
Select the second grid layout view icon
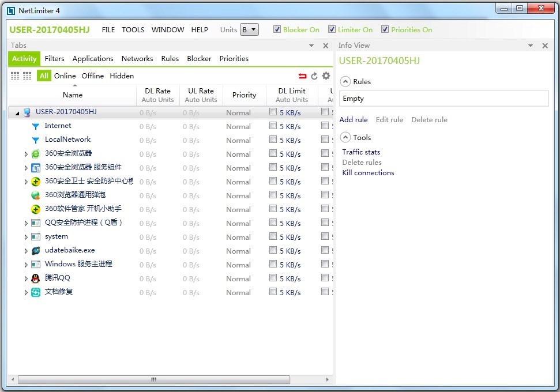[x=27, y=76]
